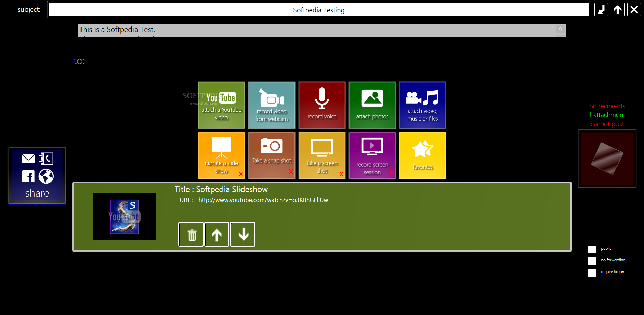644x315 pixels.
Task: Move the Softpedia Slideshow attachment up
Action: pos(217,234)
